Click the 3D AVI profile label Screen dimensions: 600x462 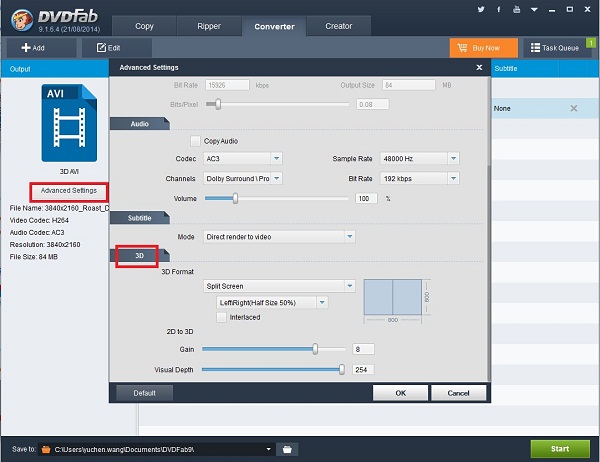coord(69,171)
